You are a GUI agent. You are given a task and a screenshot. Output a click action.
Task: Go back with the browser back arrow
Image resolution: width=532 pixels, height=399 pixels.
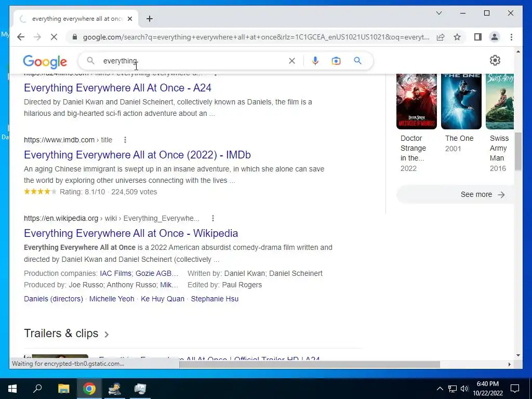click(x=21, y=37)
